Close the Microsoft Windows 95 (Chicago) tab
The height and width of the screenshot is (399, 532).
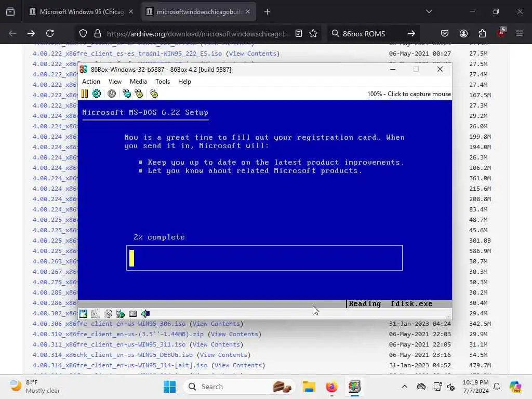click(x=131, y=11)
